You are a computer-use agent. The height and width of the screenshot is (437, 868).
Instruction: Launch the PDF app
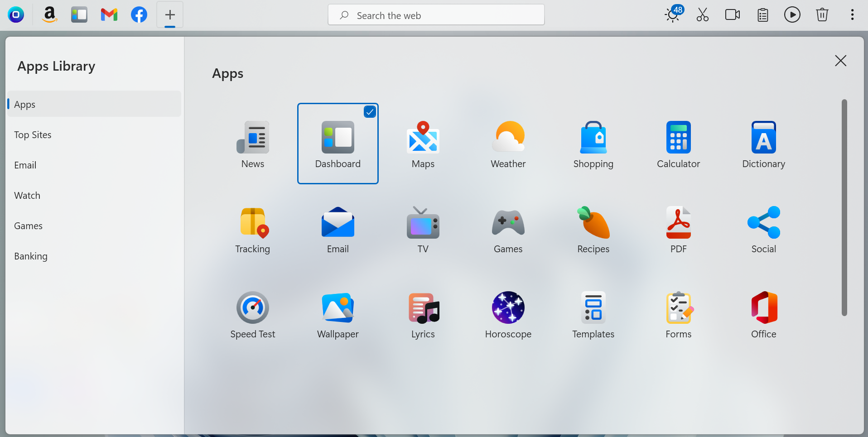pyautogui.click(x=678, y=228)
